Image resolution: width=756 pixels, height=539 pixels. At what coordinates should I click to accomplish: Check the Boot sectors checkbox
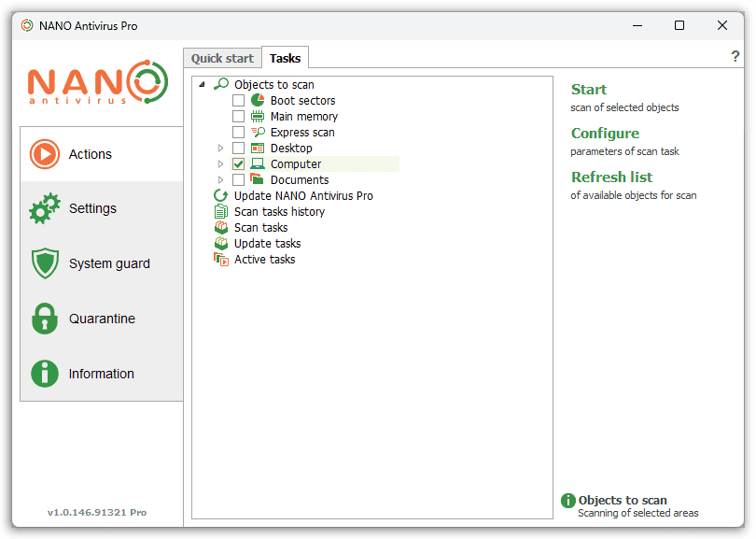[238, 100]
